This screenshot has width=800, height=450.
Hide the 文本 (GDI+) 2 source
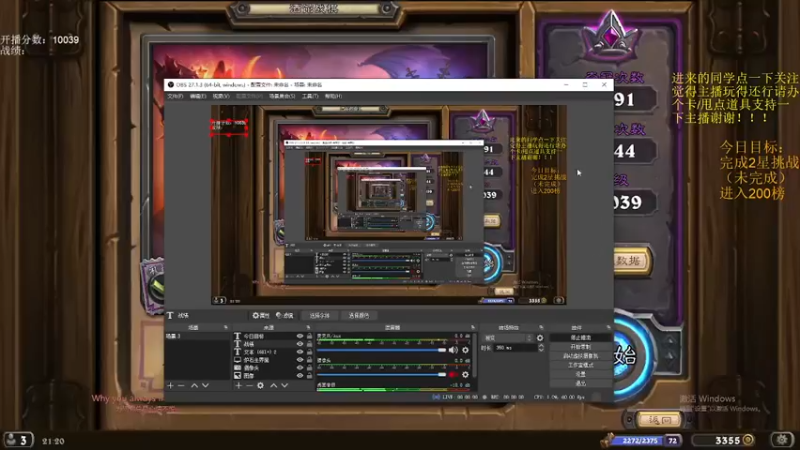pyautogui.click(x=300, y=352)
